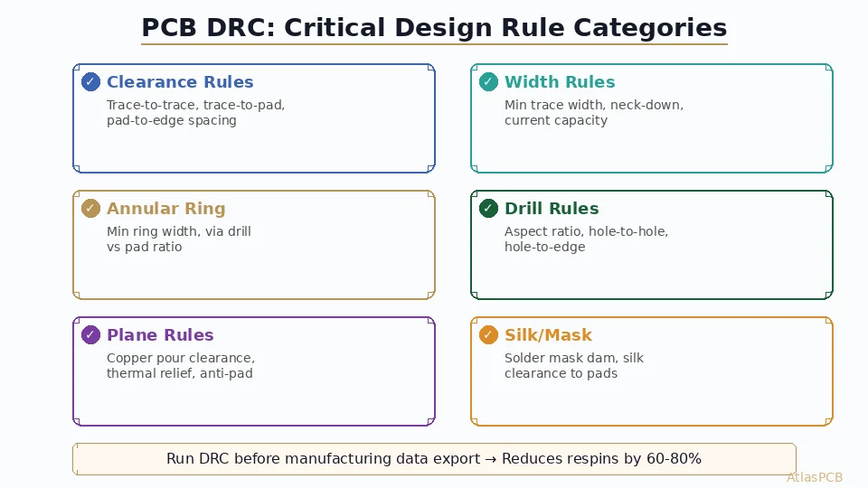This screenshot has height=488, width=868.
Task: Click the text 'Solder mask dam, silk'
Action: pyautogui.click(x=574, y=358)
